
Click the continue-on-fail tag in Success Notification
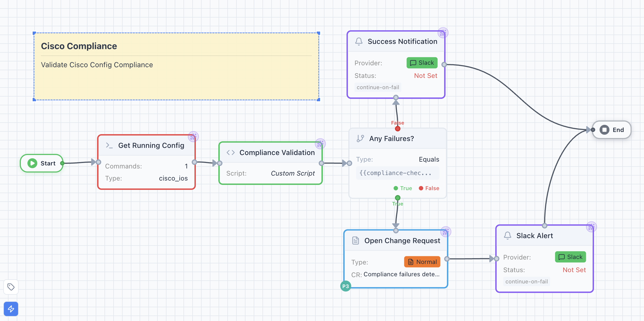coord(378,87)
